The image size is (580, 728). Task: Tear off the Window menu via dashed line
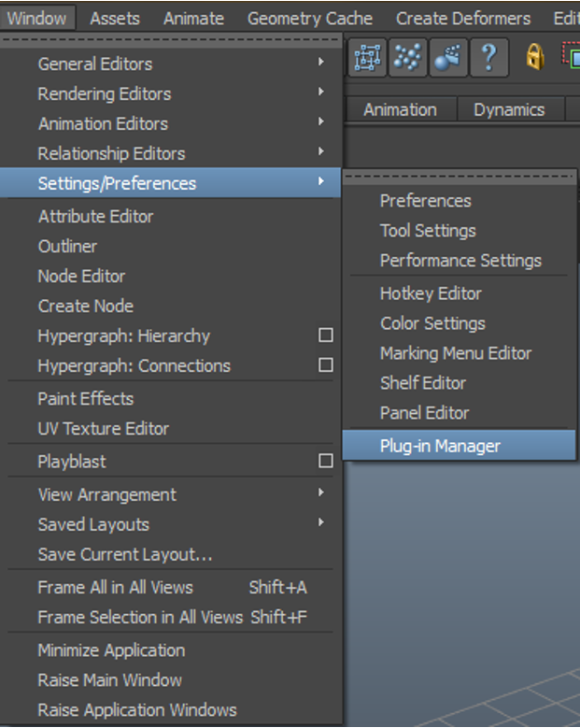[x=173, y=39]
